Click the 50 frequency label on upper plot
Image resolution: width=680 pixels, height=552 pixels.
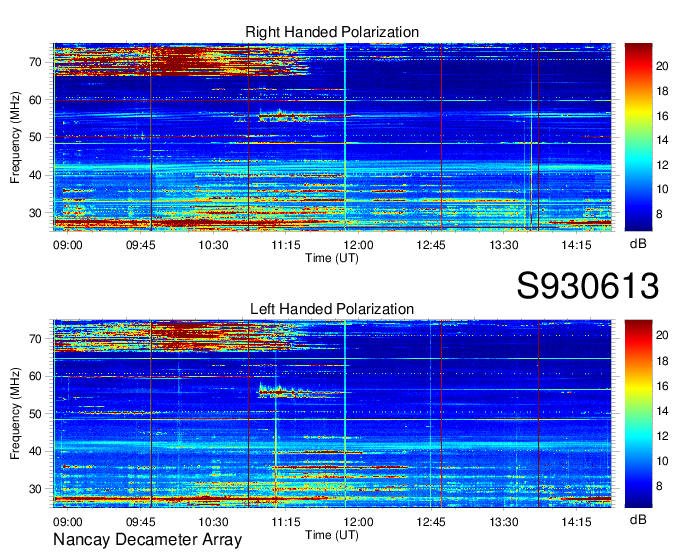pyautogui.click(x=36, y=137)
